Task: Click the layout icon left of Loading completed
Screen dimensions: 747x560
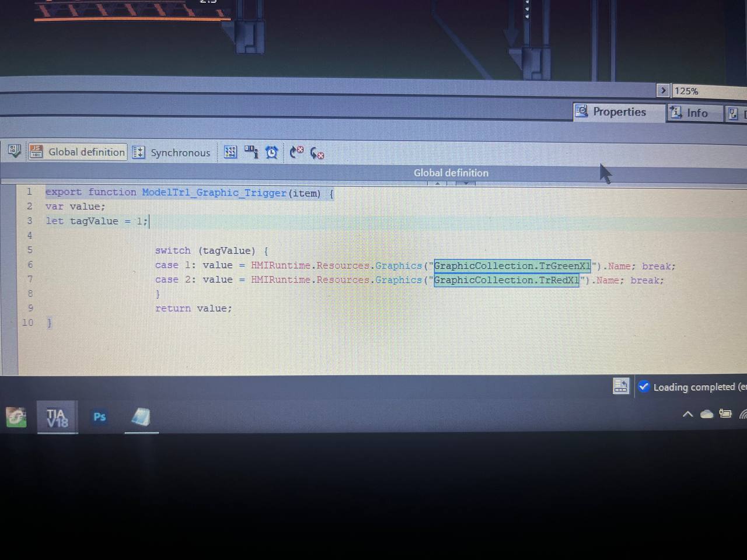Action: click(x=620, y=386)
